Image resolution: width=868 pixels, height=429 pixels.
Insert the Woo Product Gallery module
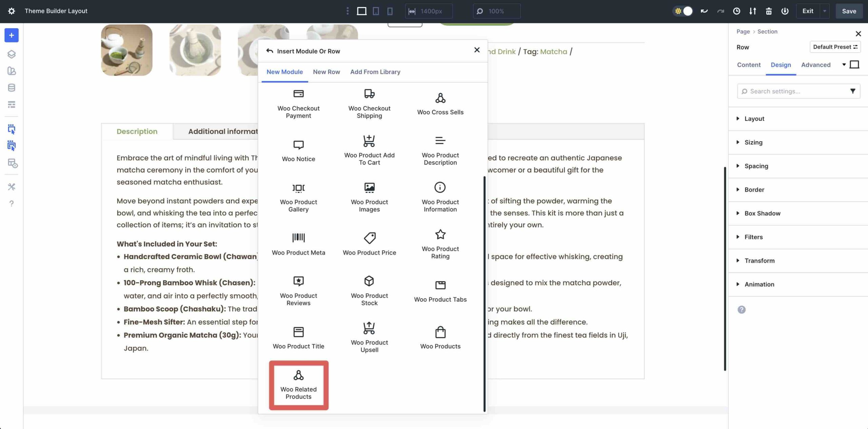point(298,197)
